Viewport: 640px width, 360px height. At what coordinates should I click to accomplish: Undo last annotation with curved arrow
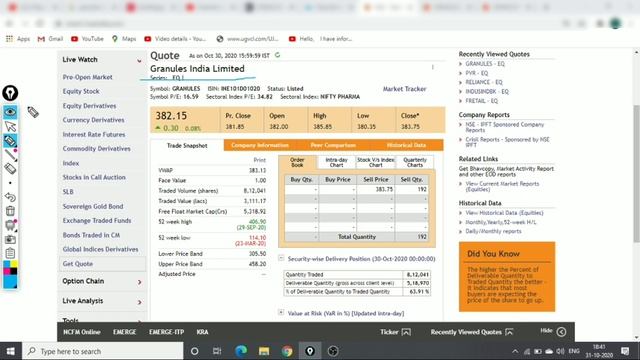click(x=10, y=197)
